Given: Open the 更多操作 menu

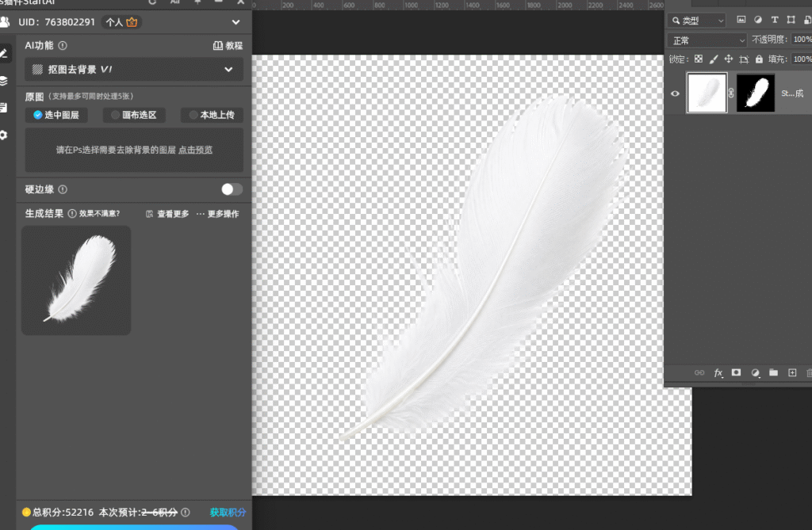Looking at the screenshot, I should point(218,214).
